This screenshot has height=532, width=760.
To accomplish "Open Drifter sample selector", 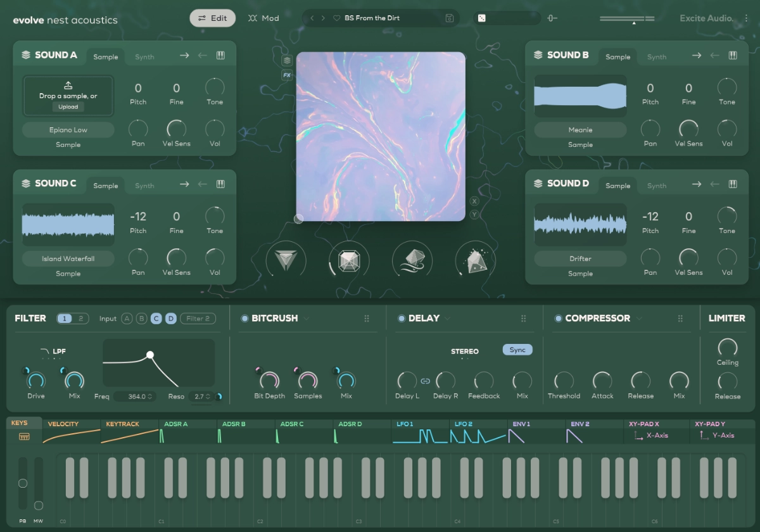I will click(580, 258).
